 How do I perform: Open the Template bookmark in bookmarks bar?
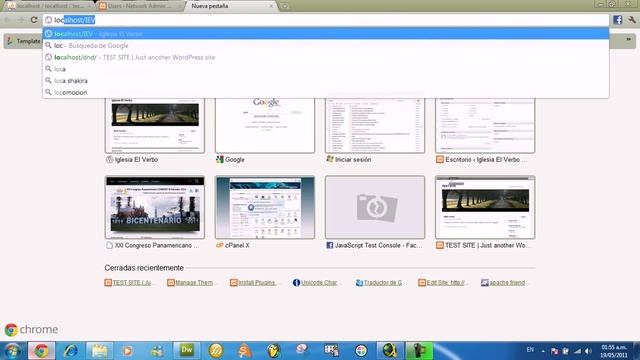(x=24, y=41)
